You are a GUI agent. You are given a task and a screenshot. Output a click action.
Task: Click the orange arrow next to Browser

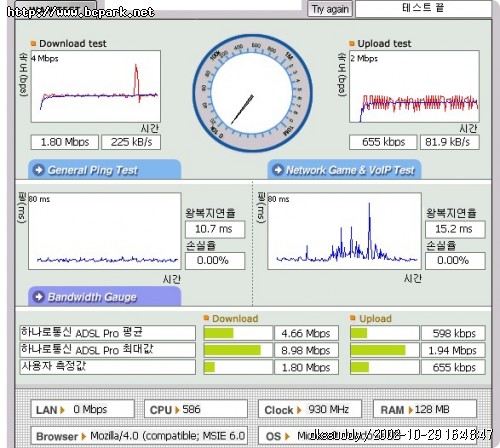(84, 436)
